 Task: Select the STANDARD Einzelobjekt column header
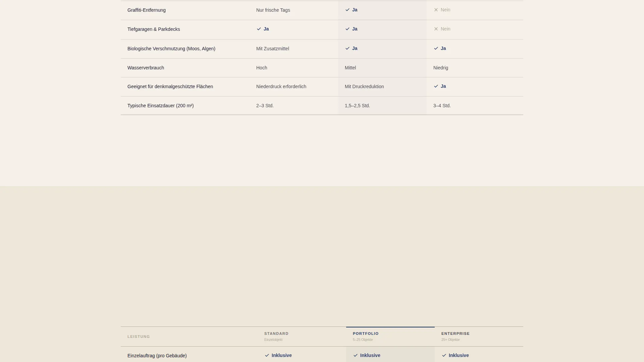[302, 337]
